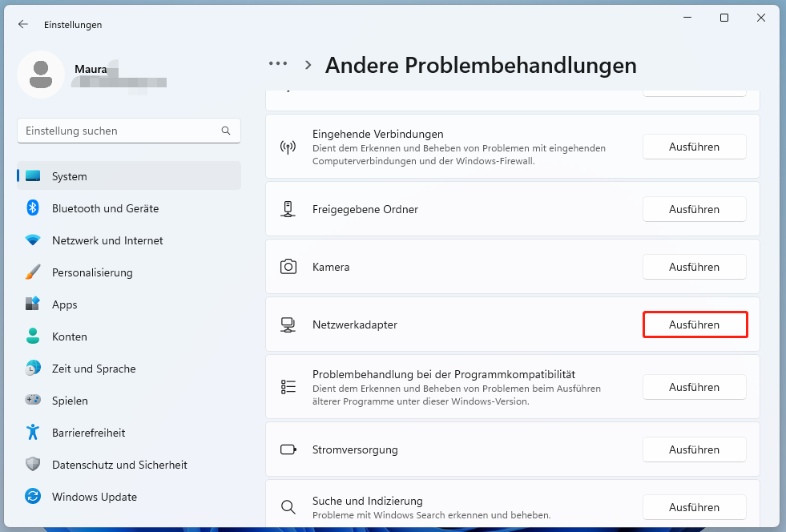Click Ausführen for Kamera

click(695, 267)
